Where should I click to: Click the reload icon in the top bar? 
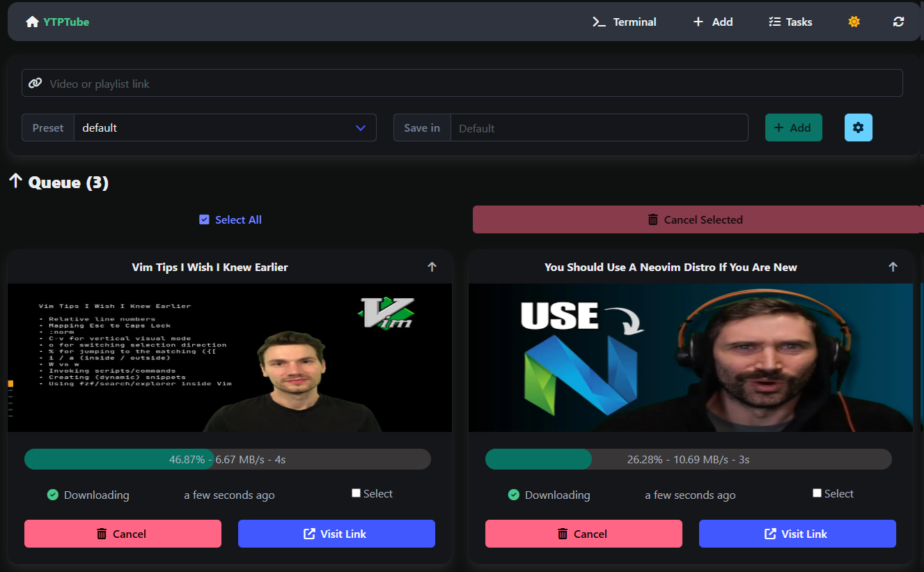pos(899,22)
